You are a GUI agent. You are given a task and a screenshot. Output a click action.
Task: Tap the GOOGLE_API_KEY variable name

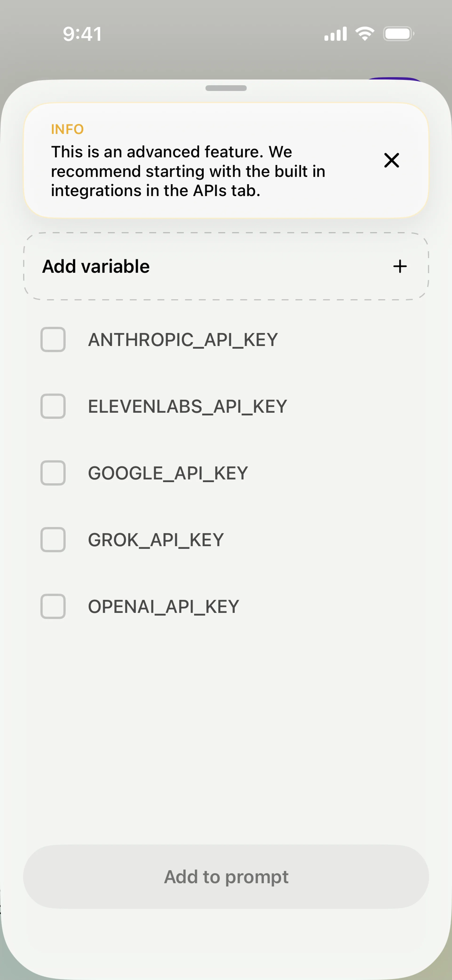pos(168,473)
